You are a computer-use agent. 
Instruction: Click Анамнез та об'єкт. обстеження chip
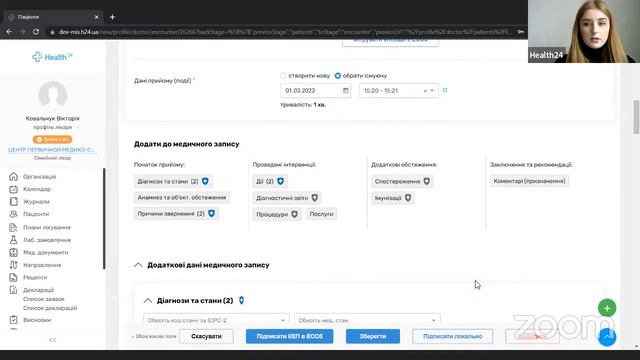(182, 198)
